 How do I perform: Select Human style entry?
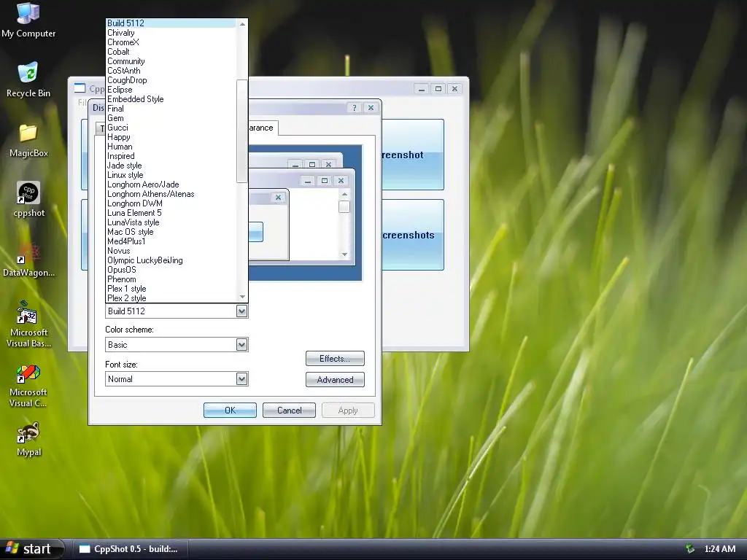pos(171,147)
